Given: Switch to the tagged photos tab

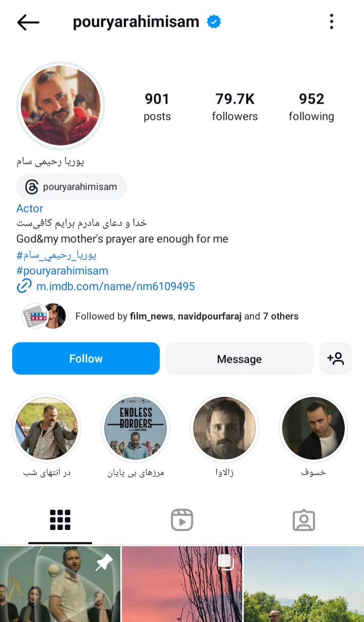Looking at the screenshot, I should coord(303,520).
